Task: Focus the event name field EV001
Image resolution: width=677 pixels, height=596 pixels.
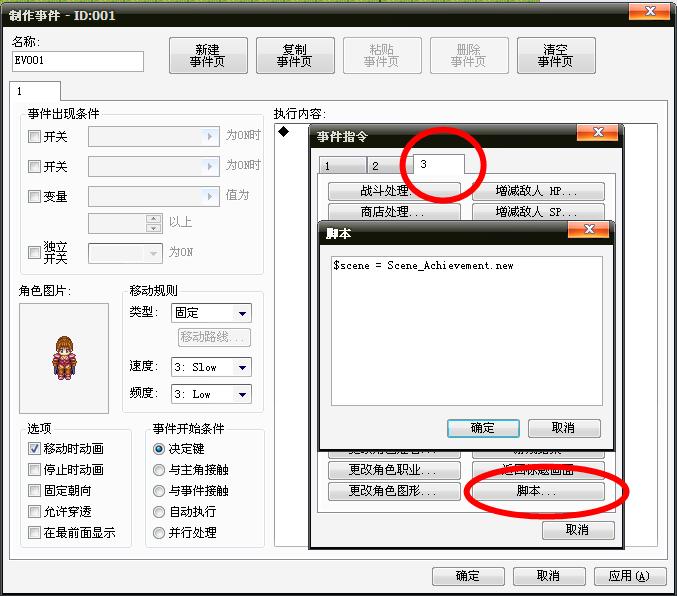Action: point(78,61)
